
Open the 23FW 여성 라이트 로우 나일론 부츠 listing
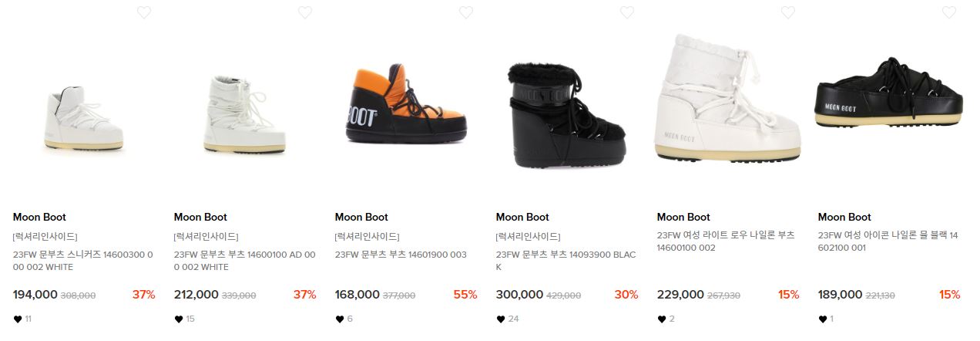pyautogui.click(x=726, y=241)
